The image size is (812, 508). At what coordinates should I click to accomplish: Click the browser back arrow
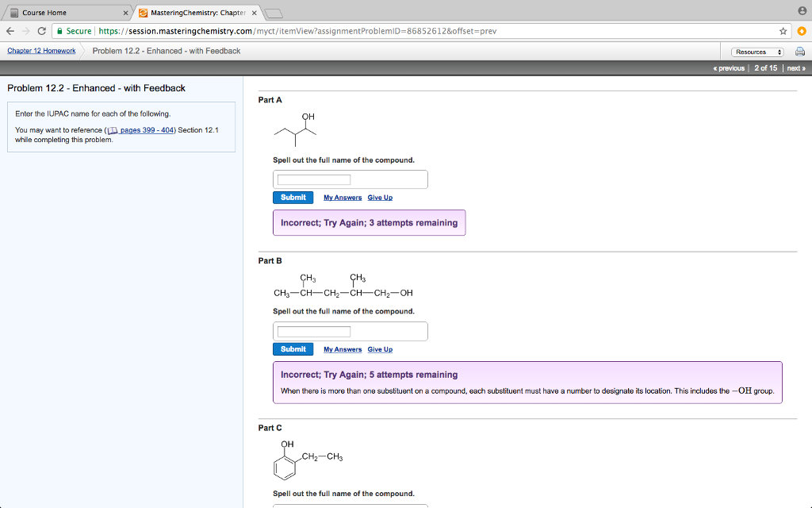click(x=9, y=30)
